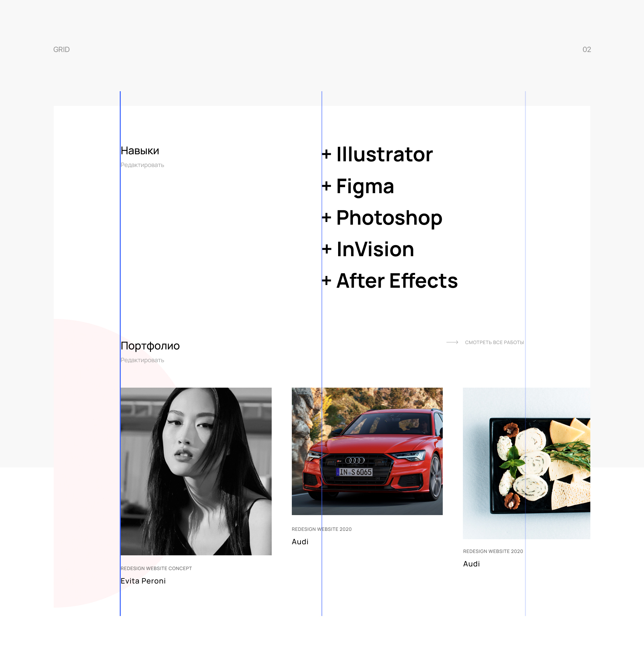Expand the plus sign next to Photoshop

(327, 218)
